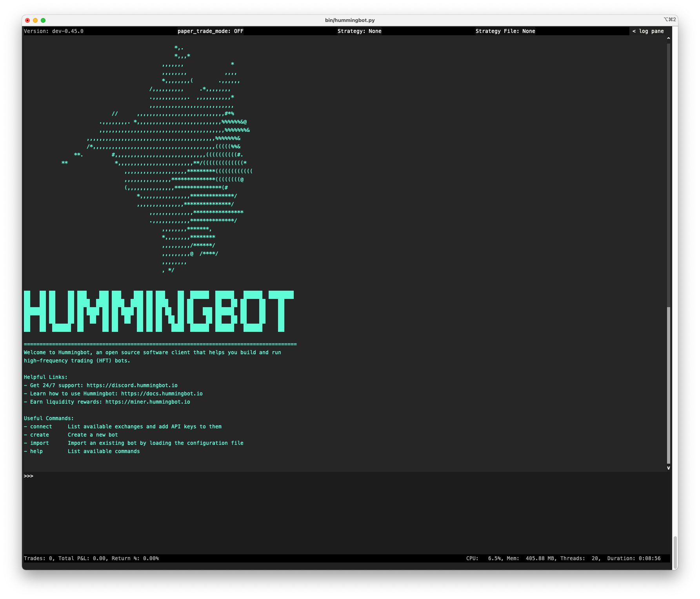Collapse the log pane using the < arrow
700x599 pixels.
(x=635, y=31)
